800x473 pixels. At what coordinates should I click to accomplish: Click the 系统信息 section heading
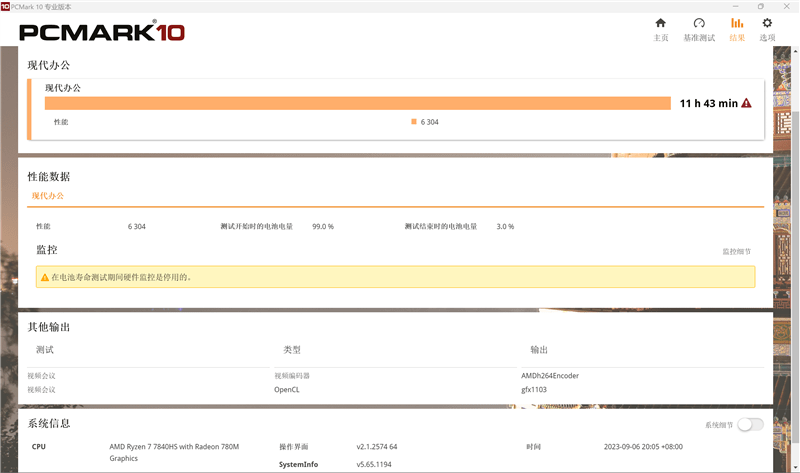[x=49, y=423]
